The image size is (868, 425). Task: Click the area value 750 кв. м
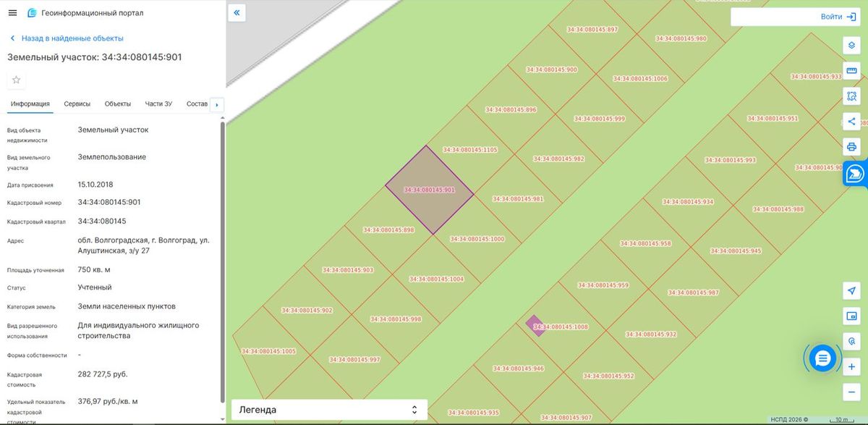(94, 269)
